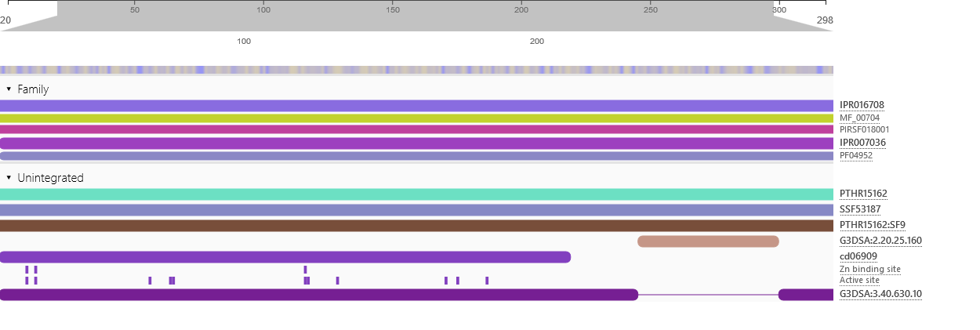
Task: Click the Zn binding site label
Action: point(869,269)
